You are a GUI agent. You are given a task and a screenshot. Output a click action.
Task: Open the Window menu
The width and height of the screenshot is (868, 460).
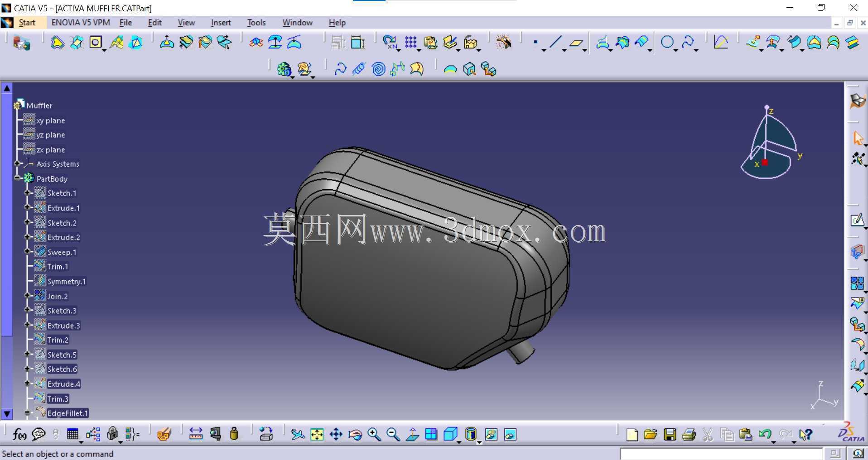297,23
